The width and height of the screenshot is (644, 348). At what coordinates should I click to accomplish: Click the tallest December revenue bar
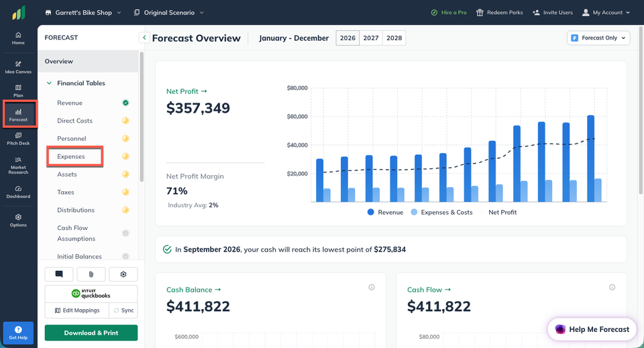tap(590, 158)
